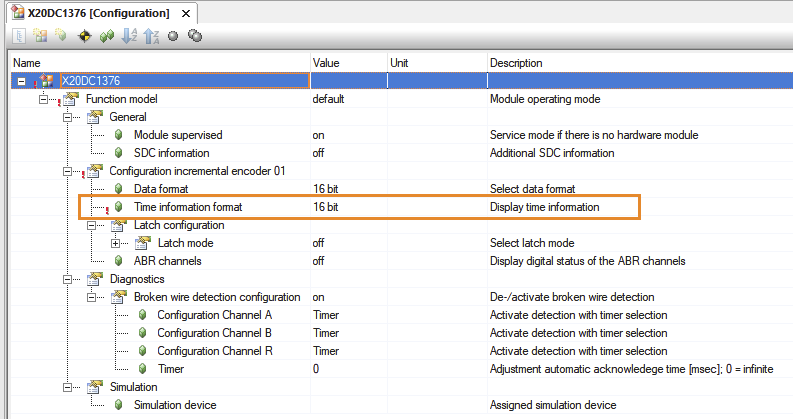
Task: Click the Timer parameter icon
Action: pyautogui.click(x=143, y=369)
